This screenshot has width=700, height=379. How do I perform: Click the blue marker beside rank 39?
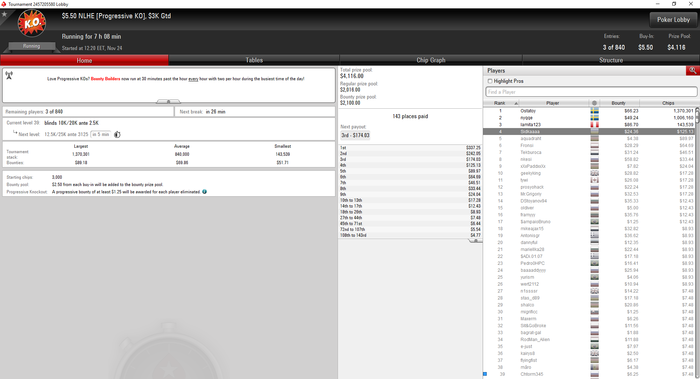[x=485, y=374]
